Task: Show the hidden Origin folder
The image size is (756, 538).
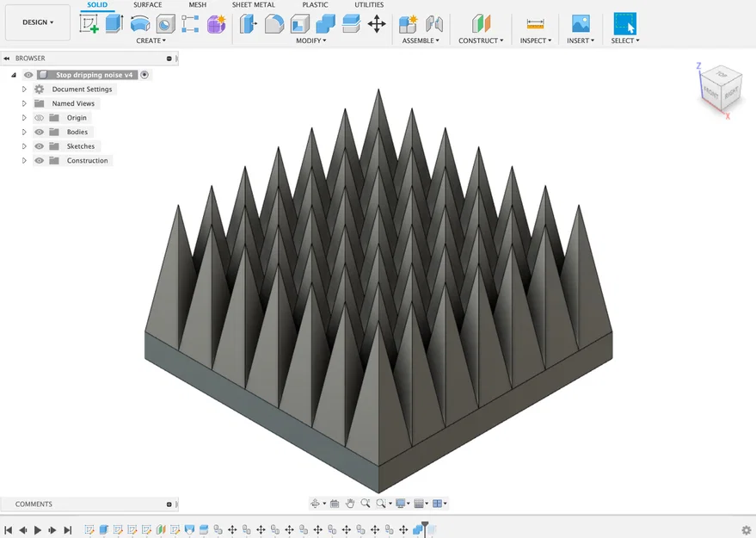Action: click(x=39, y=118)
